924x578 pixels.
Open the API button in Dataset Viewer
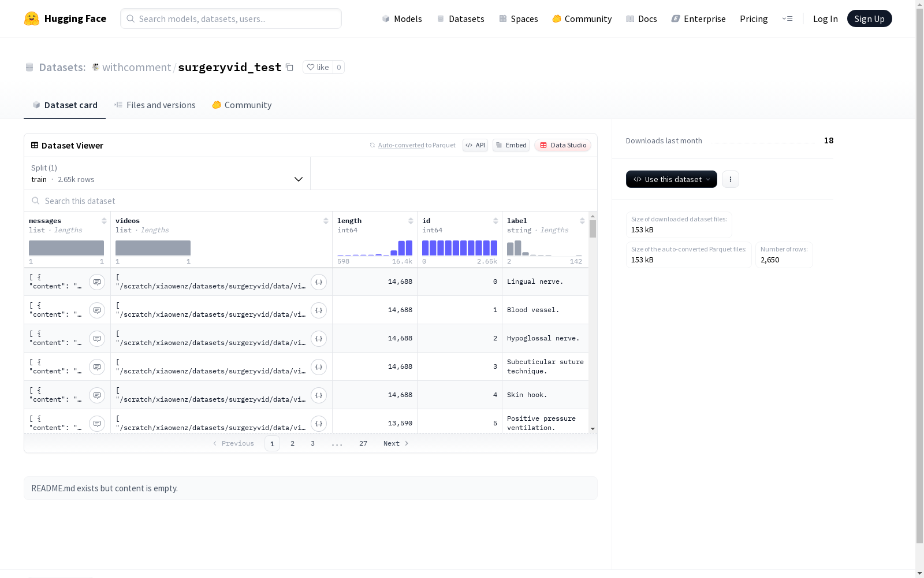click(475, 145)
